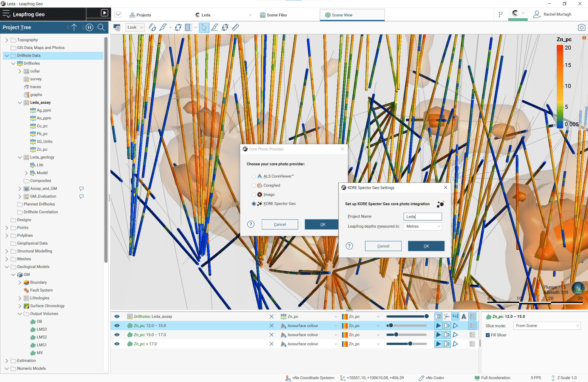
Task: Click Cancel in Core Photo Provider dialog
Action: [x=280, y=224]
